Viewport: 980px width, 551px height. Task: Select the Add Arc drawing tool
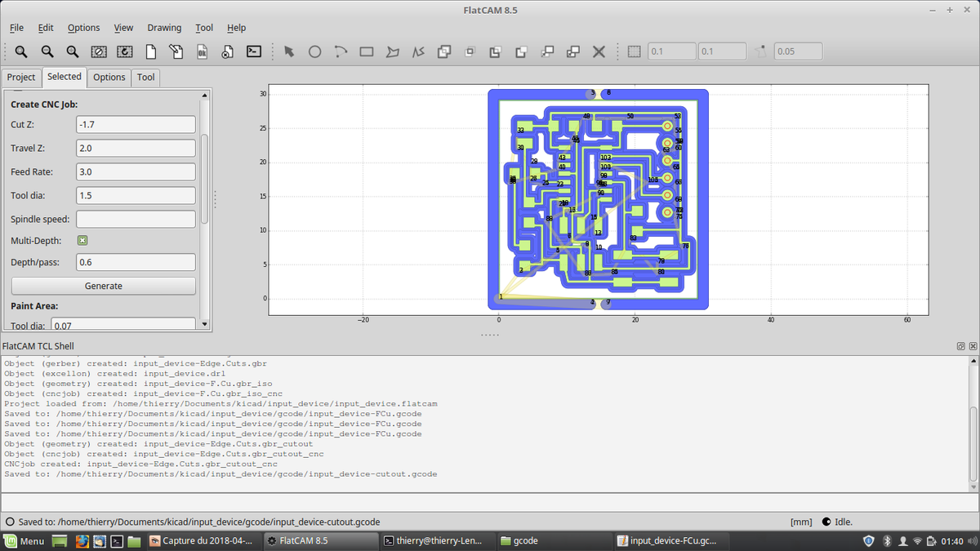[x=341, y=51]
